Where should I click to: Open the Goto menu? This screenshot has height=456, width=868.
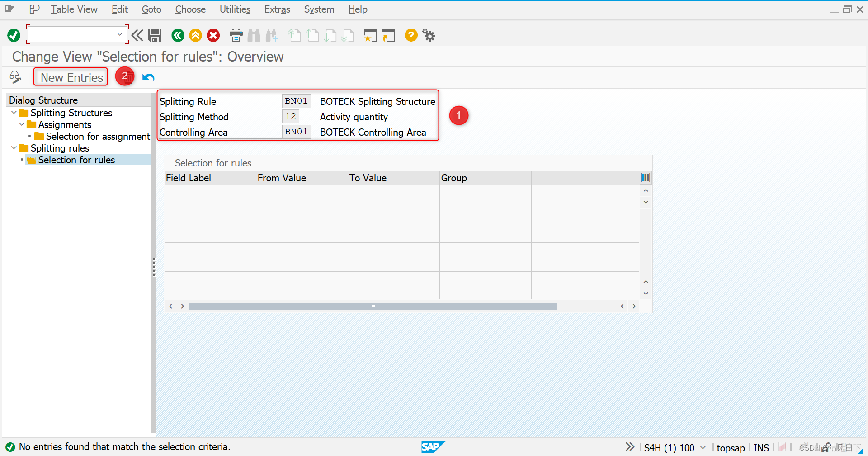[x=151, y=9]
